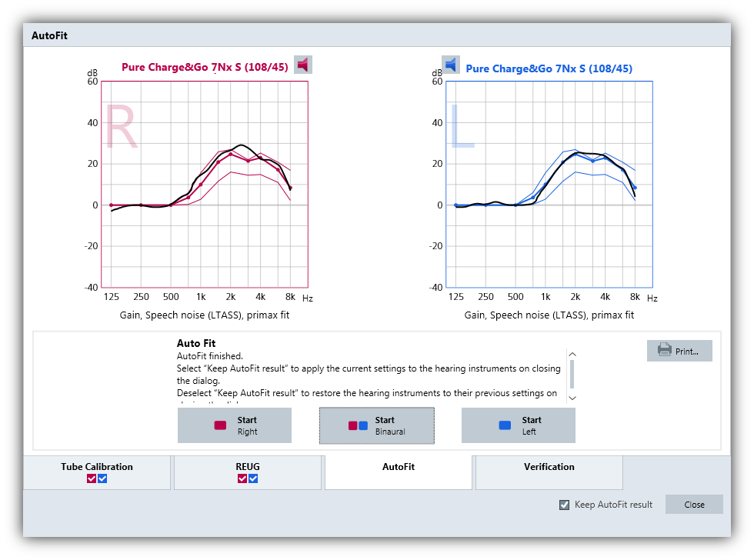754x560 pixels.
Task: Toggle blue checkbox under REUG
Action: [x=253, y=478]
